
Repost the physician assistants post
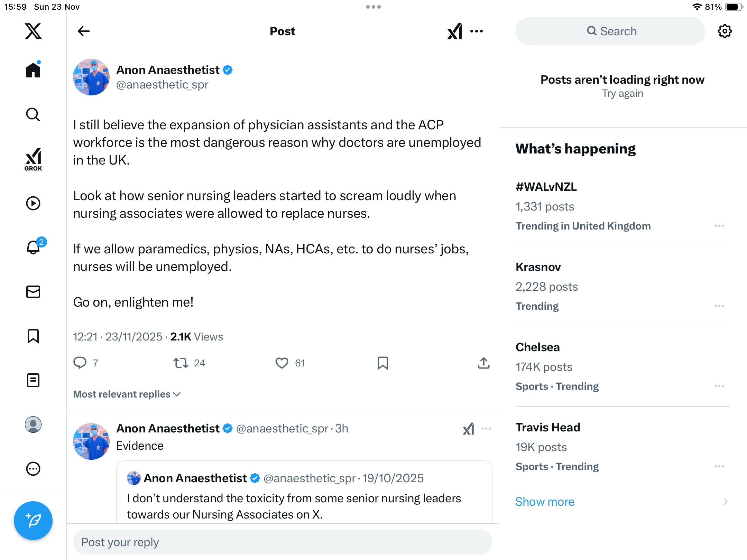click(181, 363)
